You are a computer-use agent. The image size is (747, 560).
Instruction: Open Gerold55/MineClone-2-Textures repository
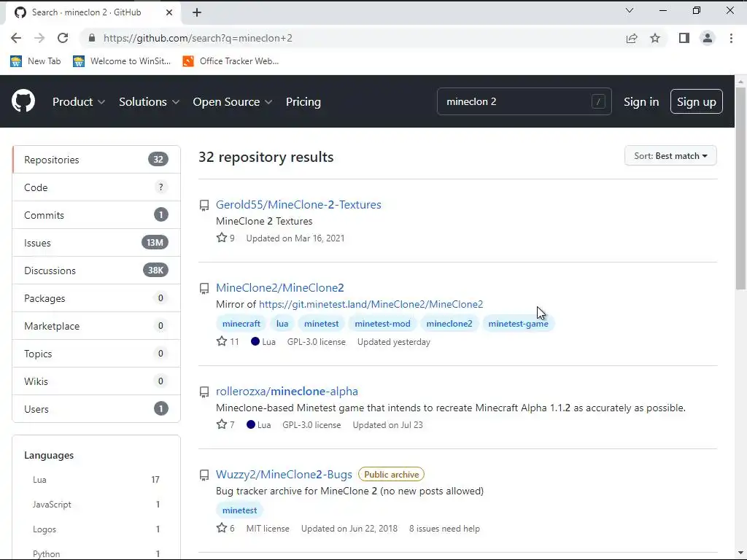coord(298,204)
